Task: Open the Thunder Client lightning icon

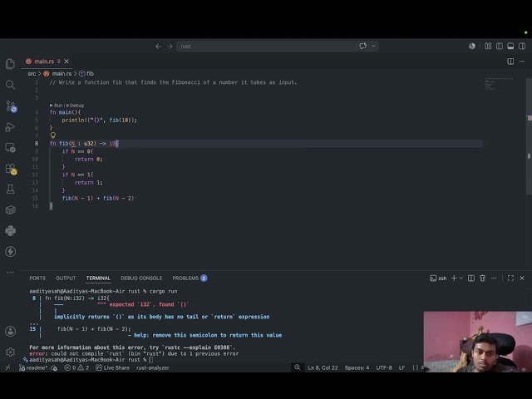Action: tap(10, 251)
